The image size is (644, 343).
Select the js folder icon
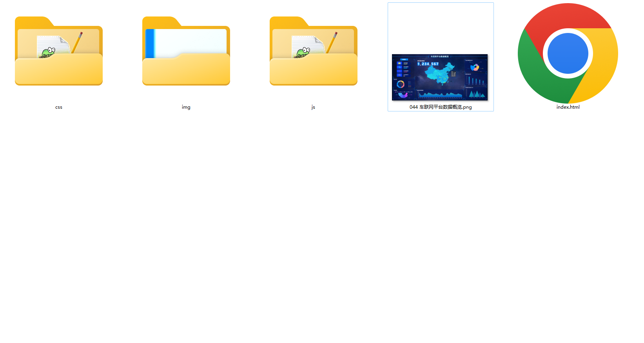(x=314, y=51)
